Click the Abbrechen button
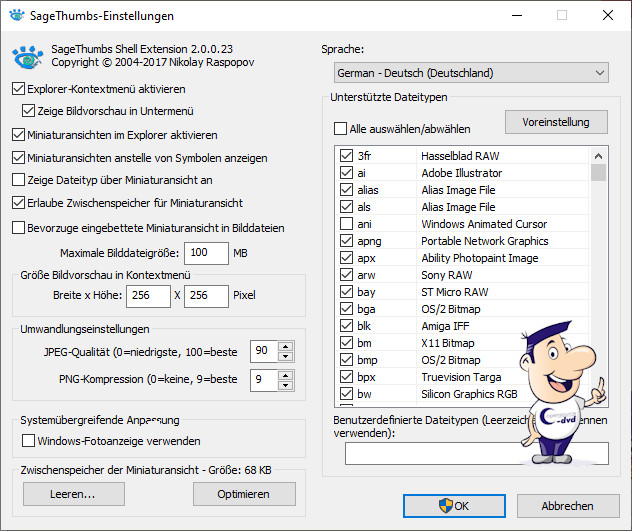The height and width of the screenshot is (531, 632). [x=568, y=506]
